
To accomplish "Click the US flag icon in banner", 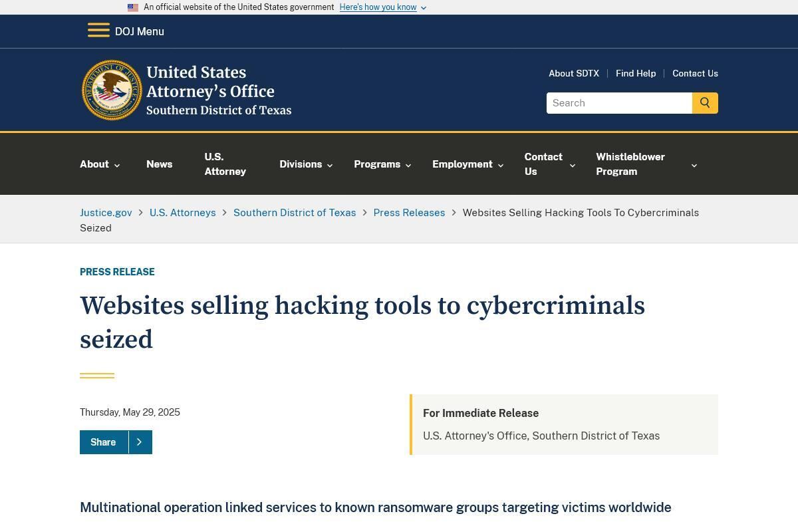I will [x=133, y=7].
